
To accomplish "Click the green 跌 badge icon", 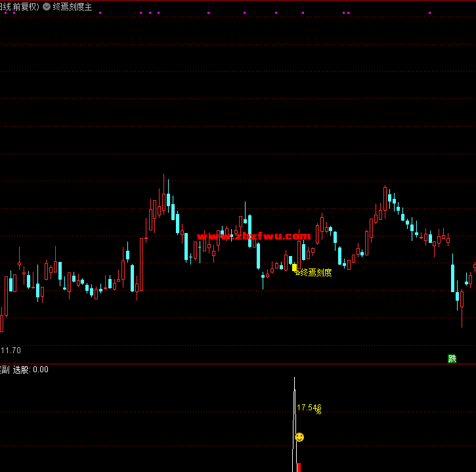I will [452, 358].
